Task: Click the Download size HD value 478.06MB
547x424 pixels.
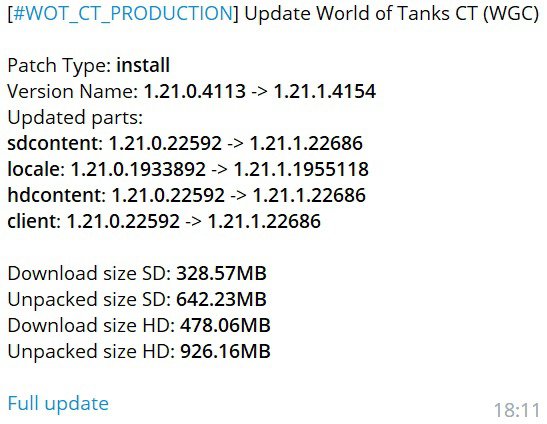Action: pyautogui.click(x=225, y=325)
